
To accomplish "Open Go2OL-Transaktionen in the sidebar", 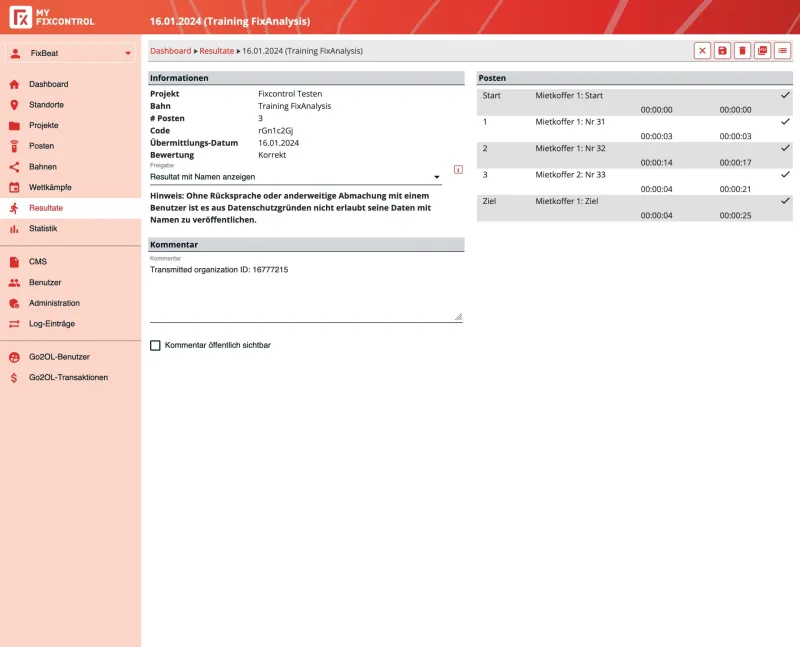I will (x=70, y=378).
